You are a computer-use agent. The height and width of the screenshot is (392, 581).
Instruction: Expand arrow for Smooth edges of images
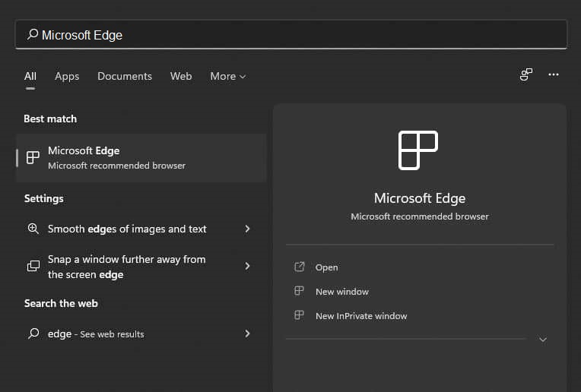[247, 229]
